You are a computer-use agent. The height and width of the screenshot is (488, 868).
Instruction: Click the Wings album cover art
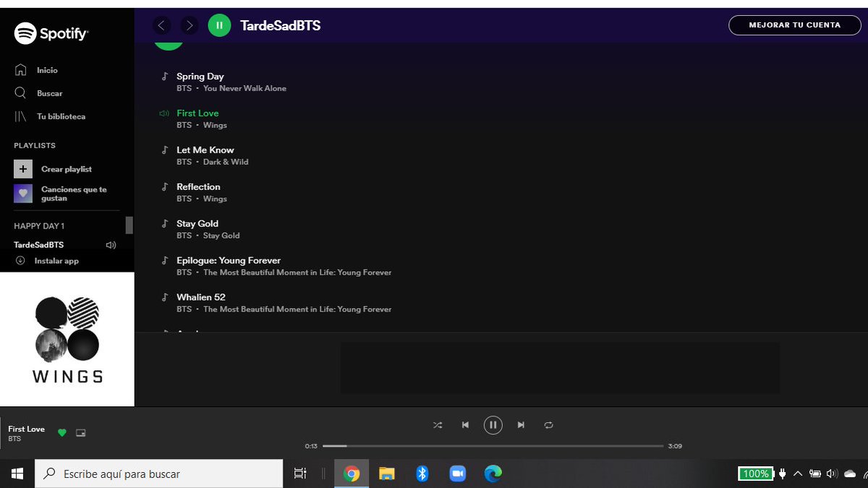(67, 340)
